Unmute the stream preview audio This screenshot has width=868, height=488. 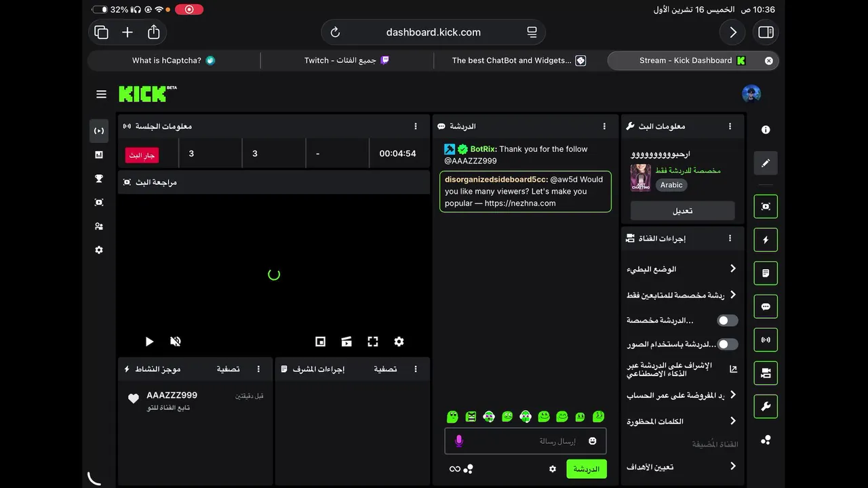(176, 342)
